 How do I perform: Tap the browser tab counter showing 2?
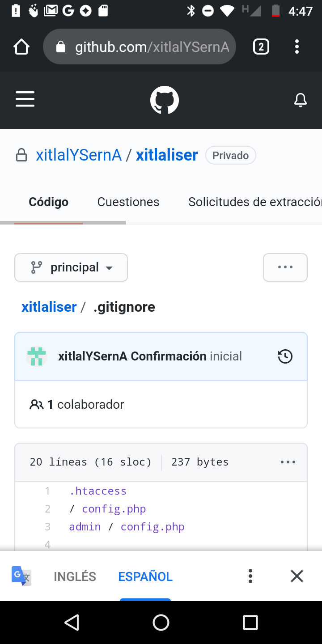pyautogui.click(x=262, y=47)
